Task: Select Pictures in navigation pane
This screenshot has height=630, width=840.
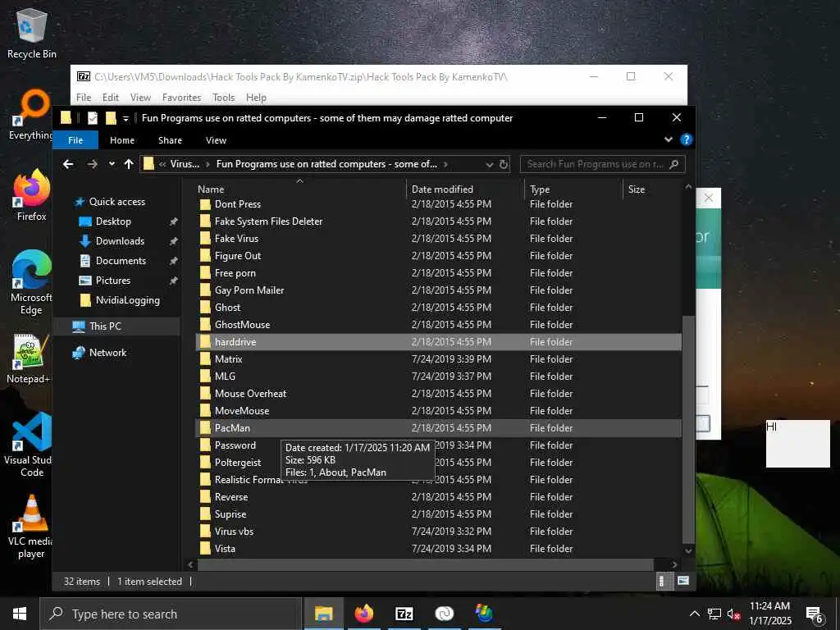Action: 113,281
